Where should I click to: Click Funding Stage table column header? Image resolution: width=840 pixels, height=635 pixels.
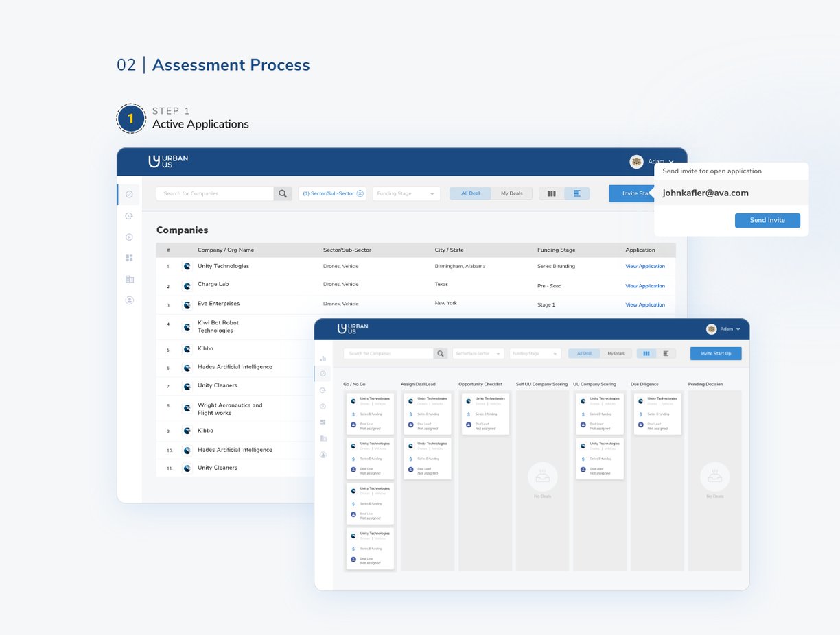[557, 250]
